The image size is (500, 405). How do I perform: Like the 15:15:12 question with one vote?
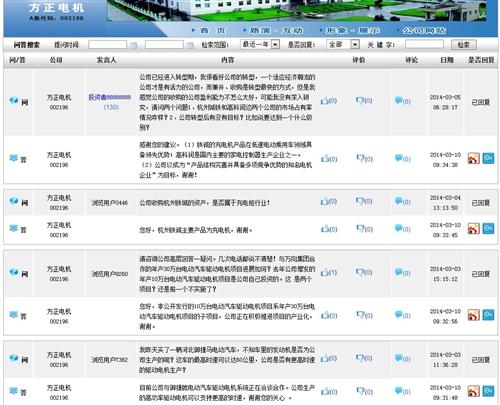tap(329, 273)
